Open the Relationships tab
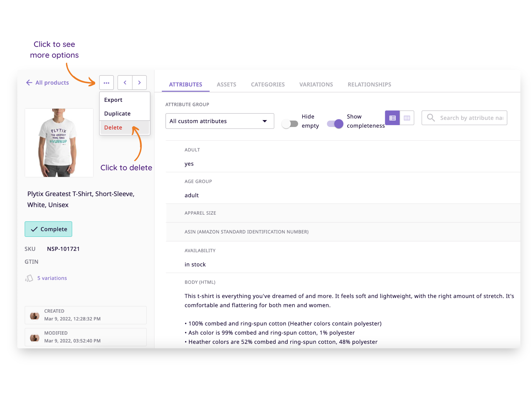The width and height of the screenshot is (532, 416). pyautogui.click(x=369, y=85)
